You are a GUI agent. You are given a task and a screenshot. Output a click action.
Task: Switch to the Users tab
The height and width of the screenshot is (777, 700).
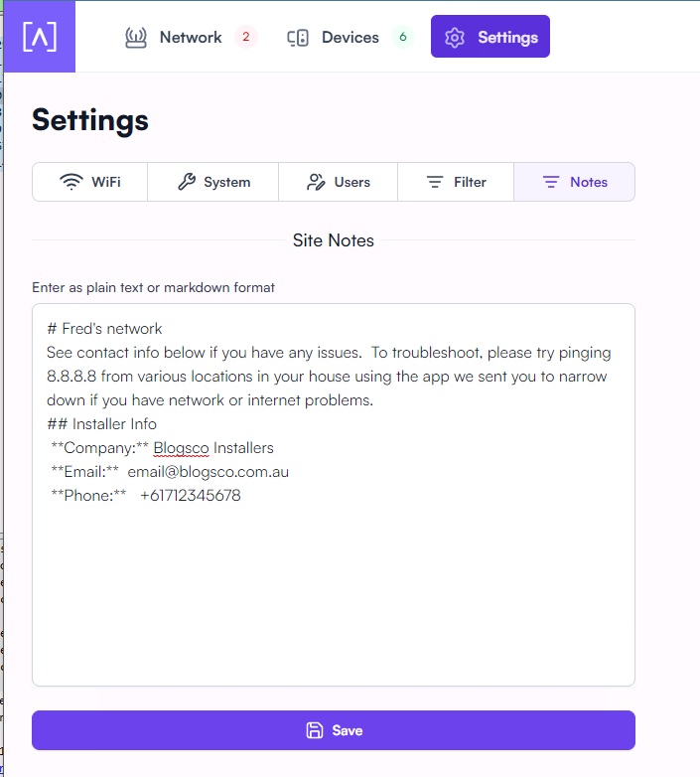[339, 182]
